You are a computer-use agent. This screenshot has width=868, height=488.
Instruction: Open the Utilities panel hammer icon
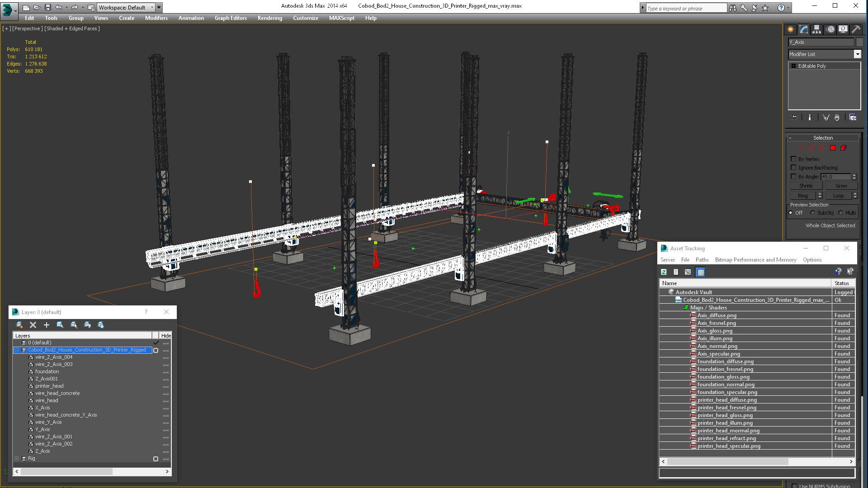[x=856, y=29]
